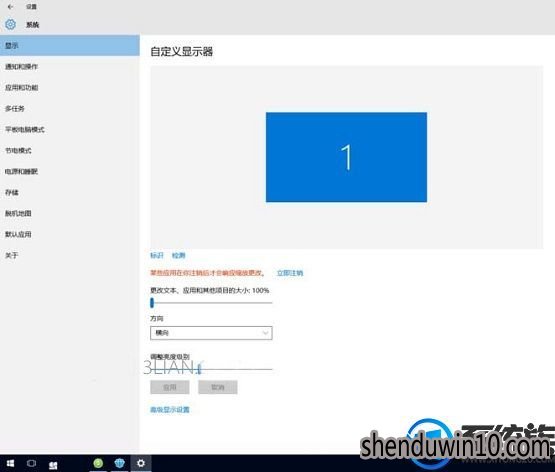Select 显示 in the sidebar

click(70, 45)
